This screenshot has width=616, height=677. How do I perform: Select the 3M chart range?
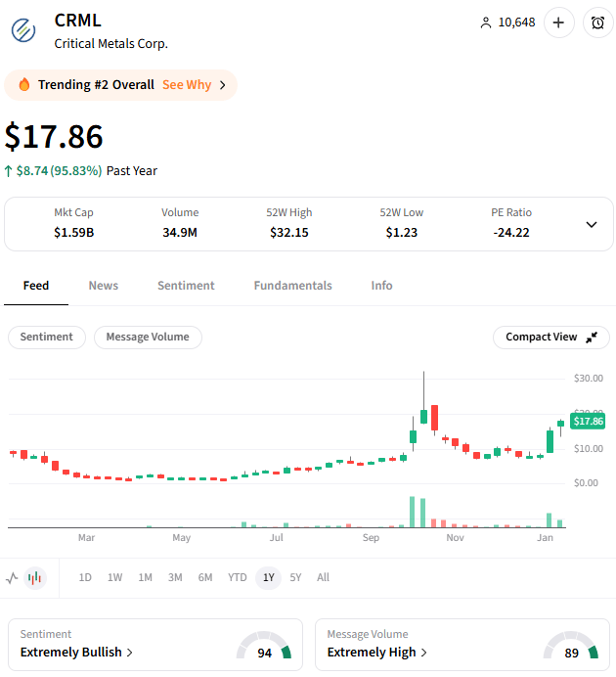pos(175,577)
